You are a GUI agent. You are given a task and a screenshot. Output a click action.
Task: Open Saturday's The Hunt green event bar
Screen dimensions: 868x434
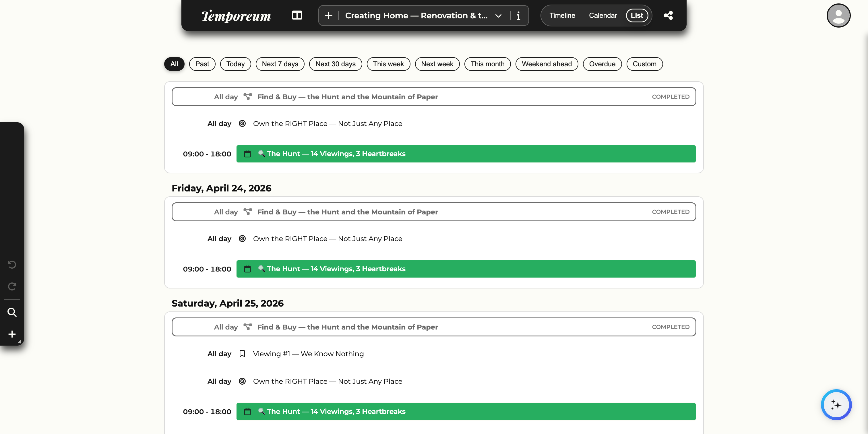tap(466, 411)
